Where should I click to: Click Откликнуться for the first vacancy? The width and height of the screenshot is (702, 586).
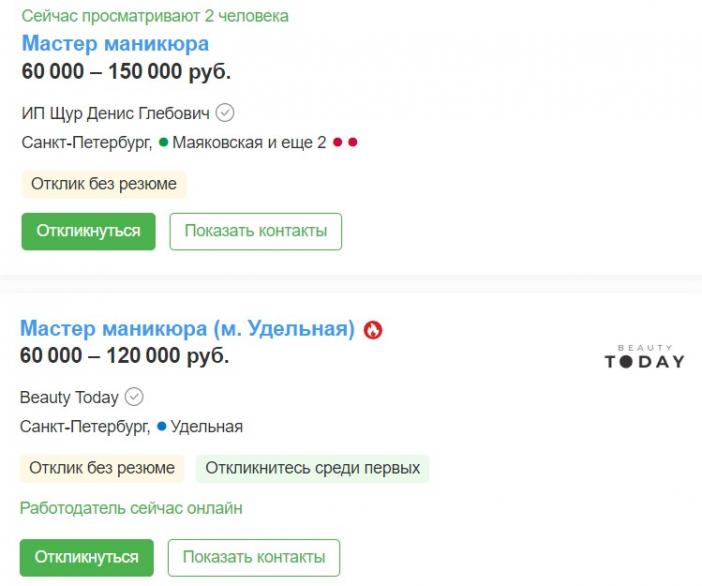[89, 231]
